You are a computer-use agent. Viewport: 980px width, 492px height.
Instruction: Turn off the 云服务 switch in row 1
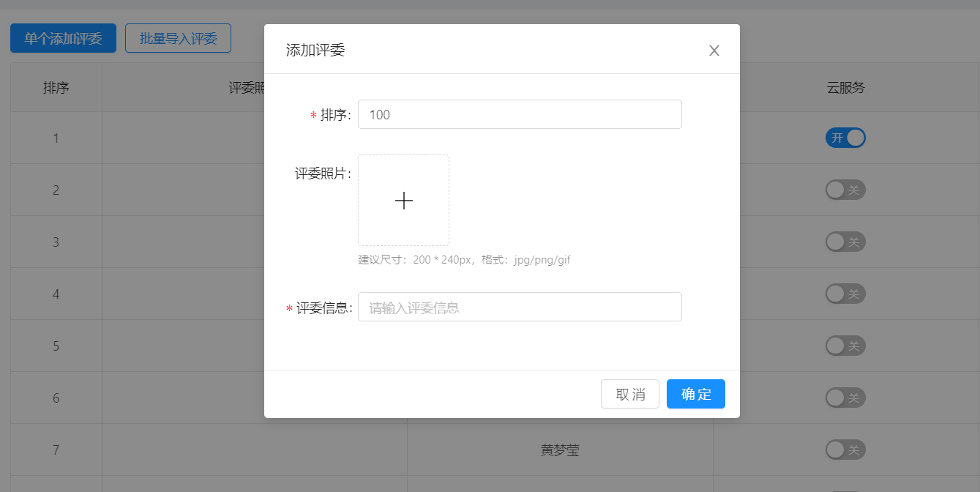point(845,138)
